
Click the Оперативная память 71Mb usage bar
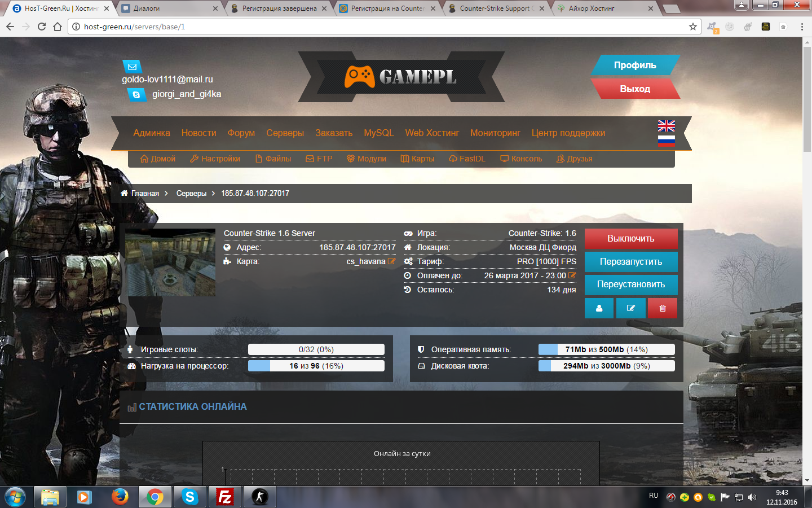pos(607,349)
